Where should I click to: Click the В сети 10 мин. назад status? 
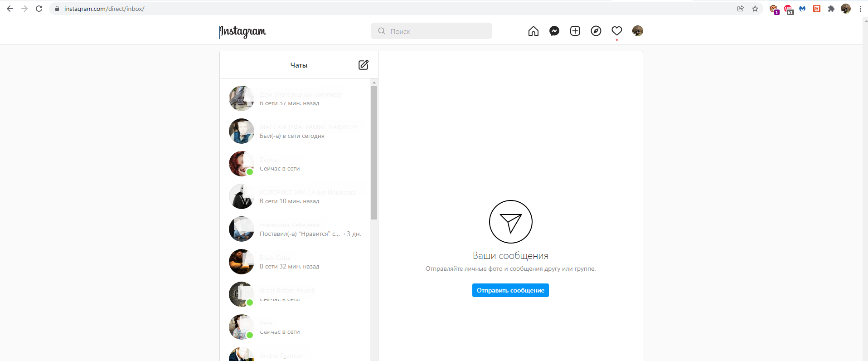click(289, 201)
